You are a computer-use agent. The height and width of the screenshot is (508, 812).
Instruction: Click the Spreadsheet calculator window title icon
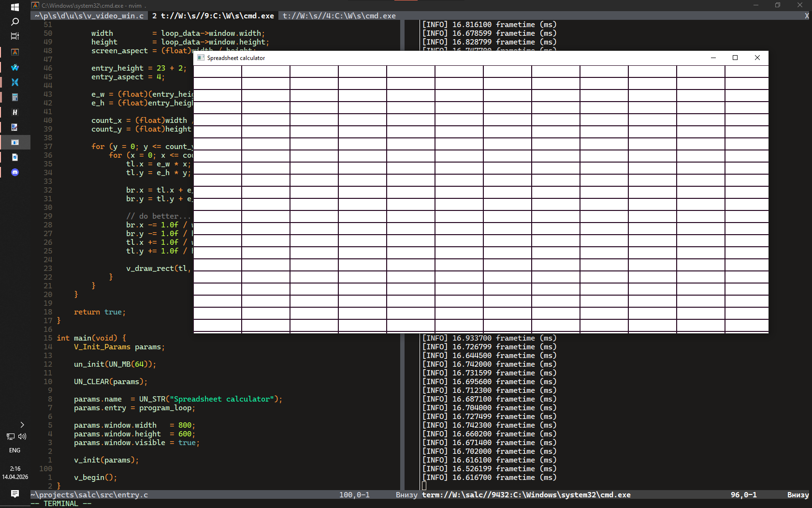pos(201,58)
